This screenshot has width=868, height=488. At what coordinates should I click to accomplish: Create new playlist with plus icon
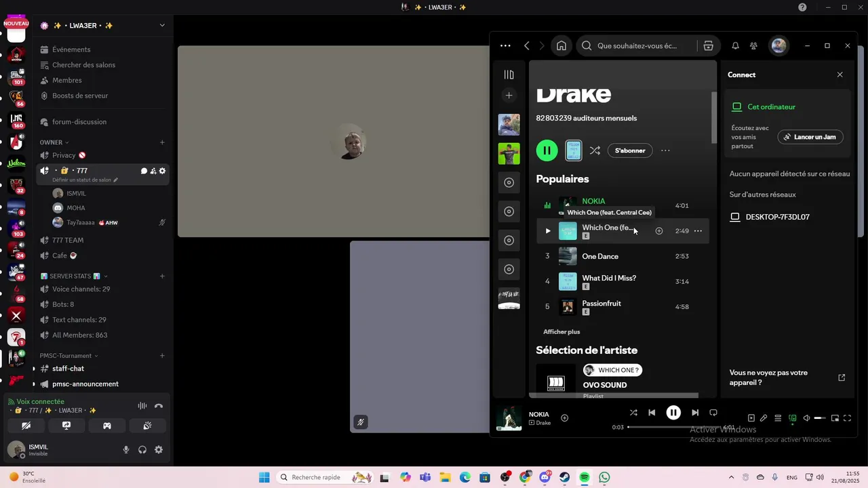pos(509,96)
